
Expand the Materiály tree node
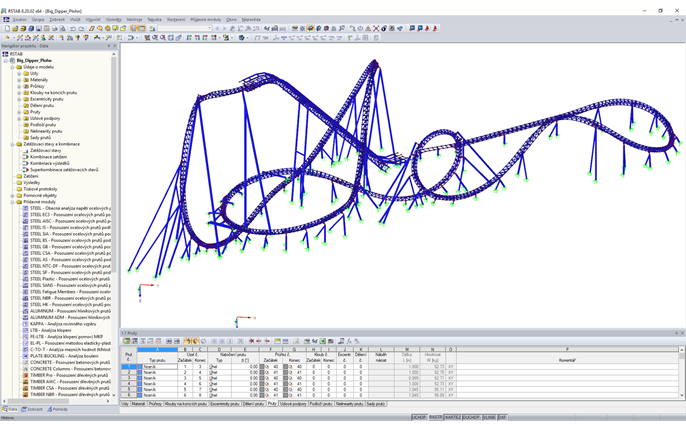[19, 80]
